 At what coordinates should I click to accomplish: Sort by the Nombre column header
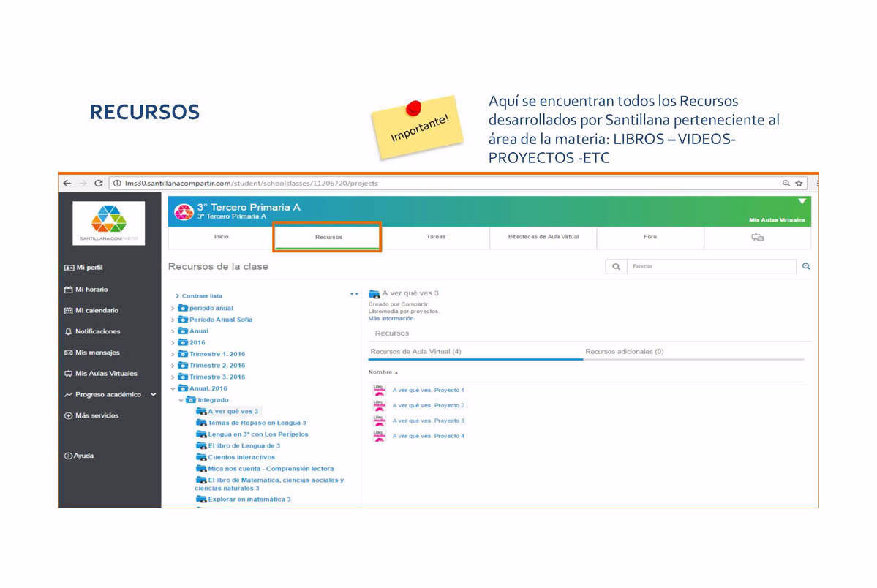[383, 372]
